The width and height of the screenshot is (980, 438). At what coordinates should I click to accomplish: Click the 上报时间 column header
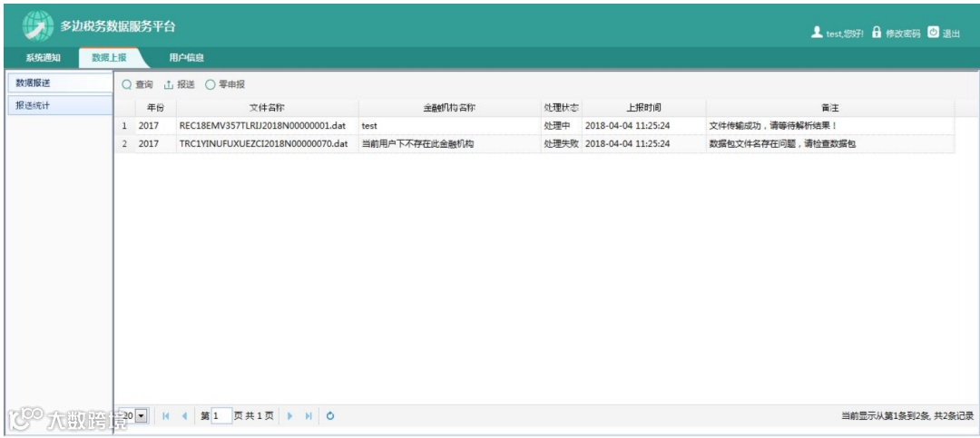(643, 108)
